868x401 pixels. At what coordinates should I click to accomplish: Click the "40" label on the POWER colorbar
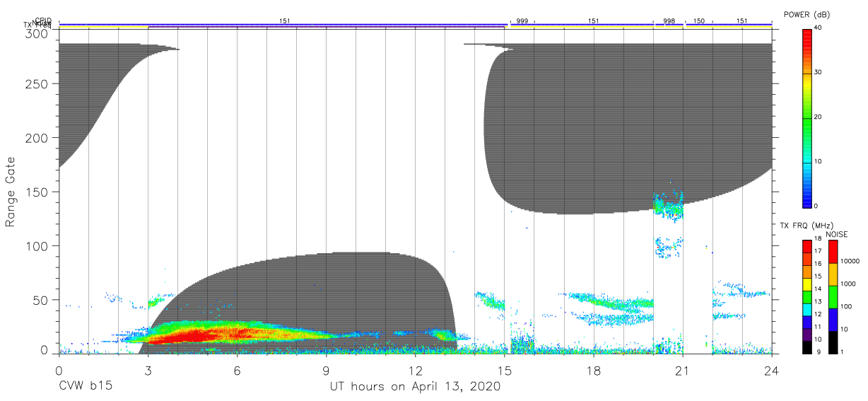[x=819, y=28]
